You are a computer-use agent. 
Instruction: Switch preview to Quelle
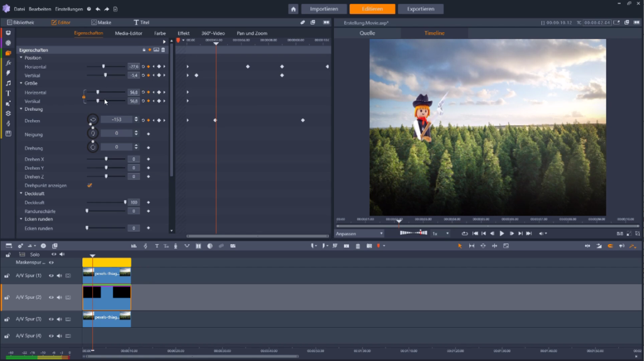(x=367, y=33)
